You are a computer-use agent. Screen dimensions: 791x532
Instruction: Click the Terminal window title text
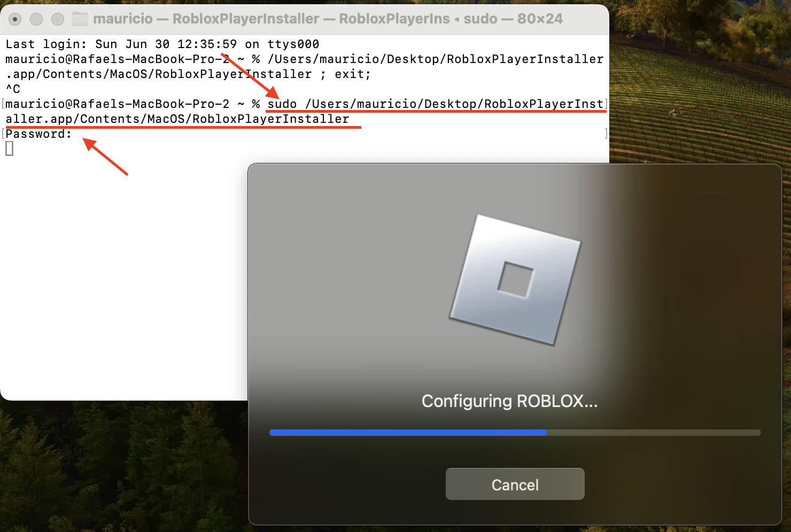328,19
